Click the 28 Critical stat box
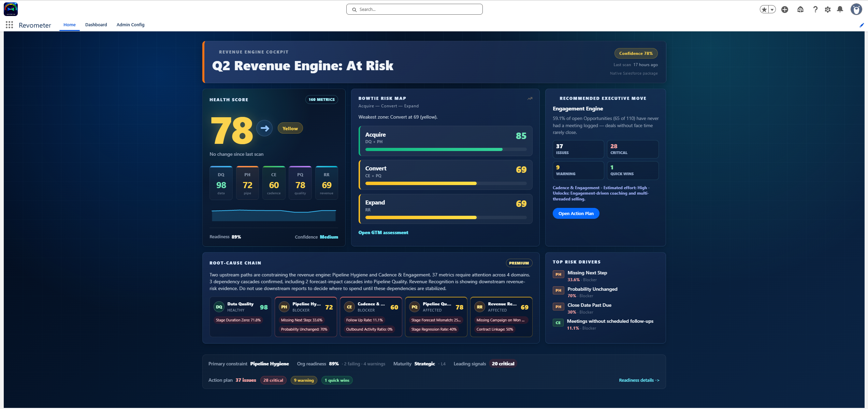Viewport: 868px width, 409px height. (x=633, y=149)
